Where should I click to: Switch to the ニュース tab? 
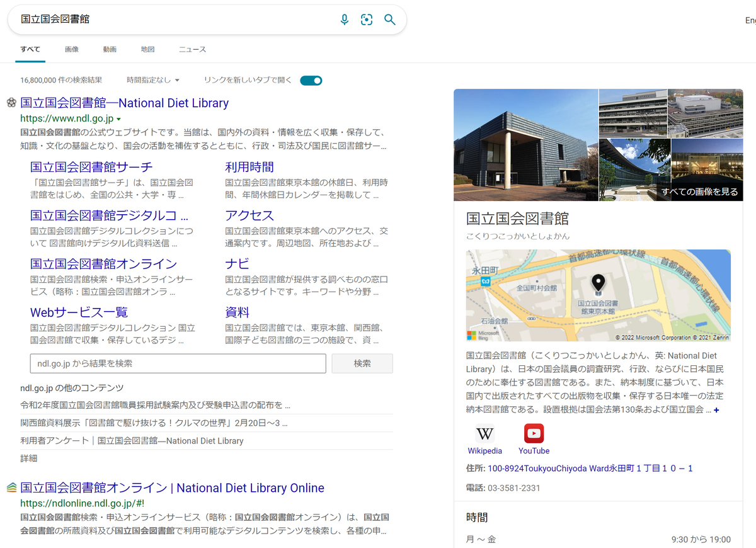[192, 49]
